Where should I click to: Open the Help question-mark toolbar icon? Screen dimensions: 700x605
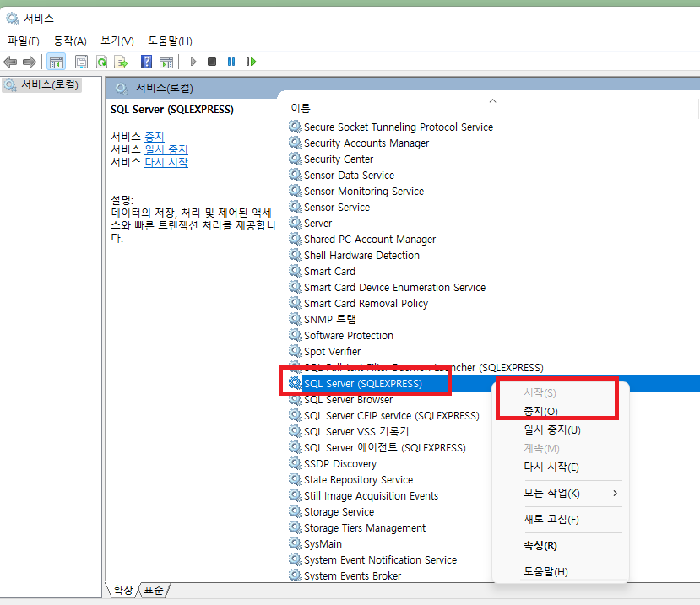pyautogui.click(x=146, y=62)
